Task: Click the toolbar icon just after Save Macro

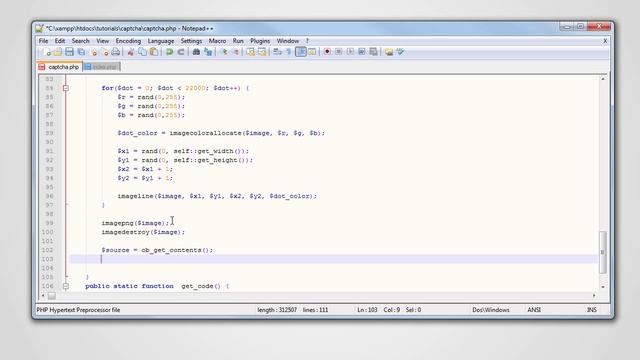Action: point(389,52)
